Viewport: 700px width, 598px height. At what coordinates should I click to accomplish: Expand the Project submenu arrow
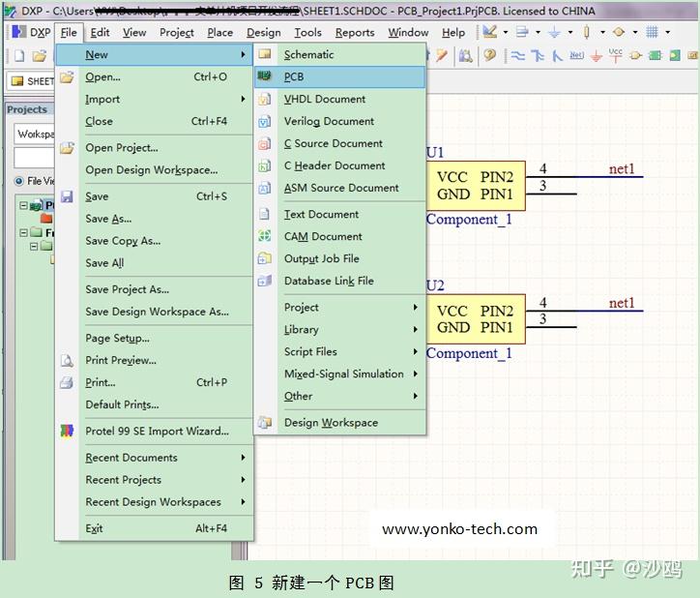click(415, 308)
